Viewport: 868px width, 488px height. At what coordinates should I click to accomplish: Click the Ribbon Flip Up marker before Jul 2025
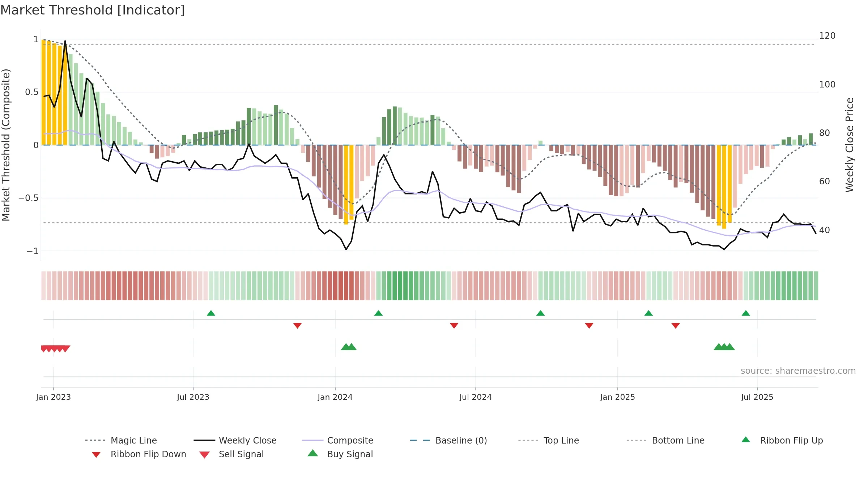click(x=746, y=313)
